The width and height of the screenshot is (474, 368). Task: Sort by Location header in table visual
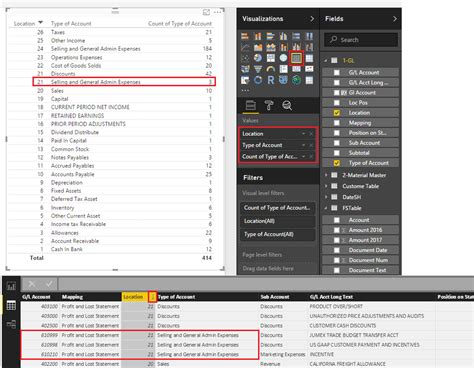[x=24, y=24]
